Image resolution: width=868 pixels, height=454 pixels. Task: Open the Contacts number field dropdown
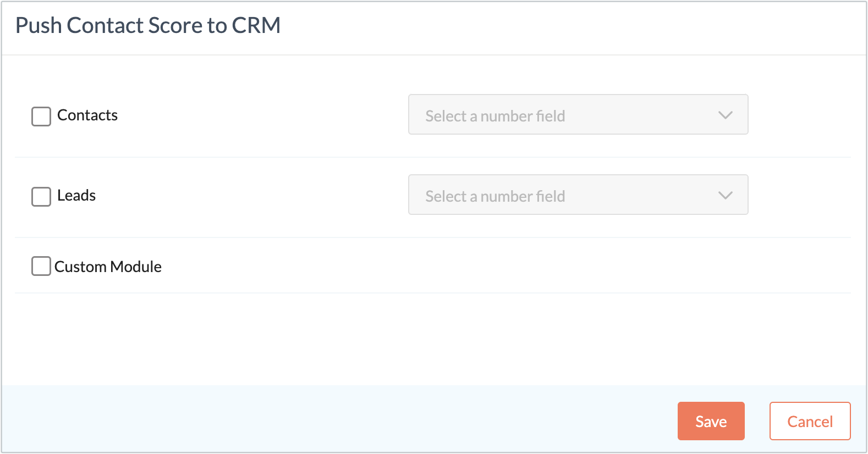coord(578,115)
